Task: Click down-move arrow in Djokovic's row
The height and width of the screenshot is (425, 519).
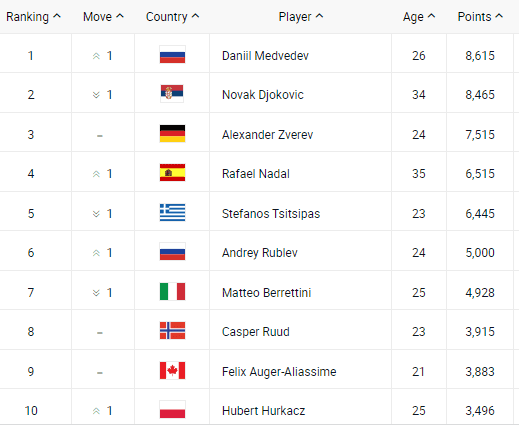Action: (96, 95)
